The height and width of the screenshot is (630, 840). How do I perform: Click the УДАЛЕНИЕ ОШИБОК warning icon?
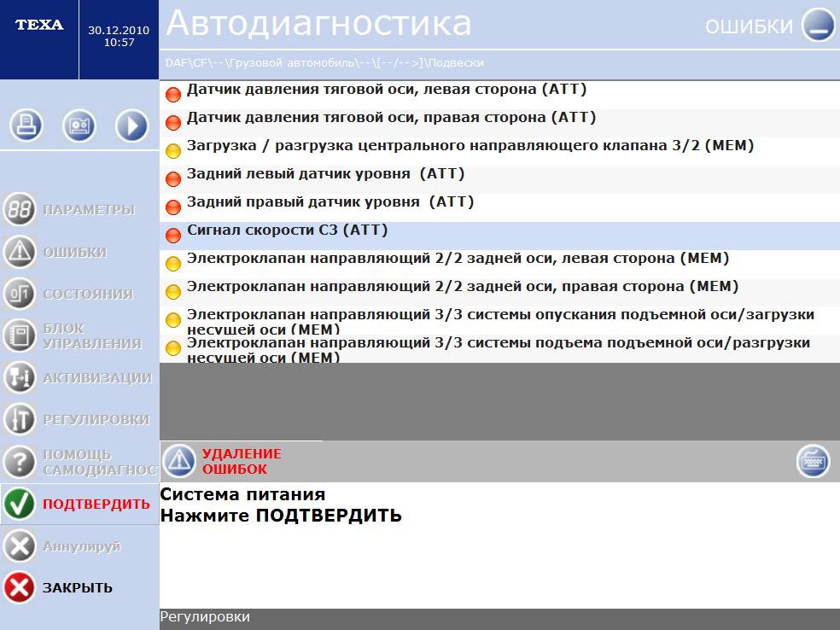(179, 461)
